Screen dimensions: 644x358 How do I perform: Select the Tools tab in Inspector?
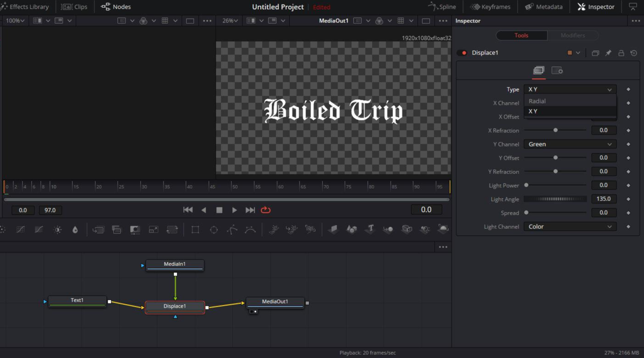(x=521, y=35)
